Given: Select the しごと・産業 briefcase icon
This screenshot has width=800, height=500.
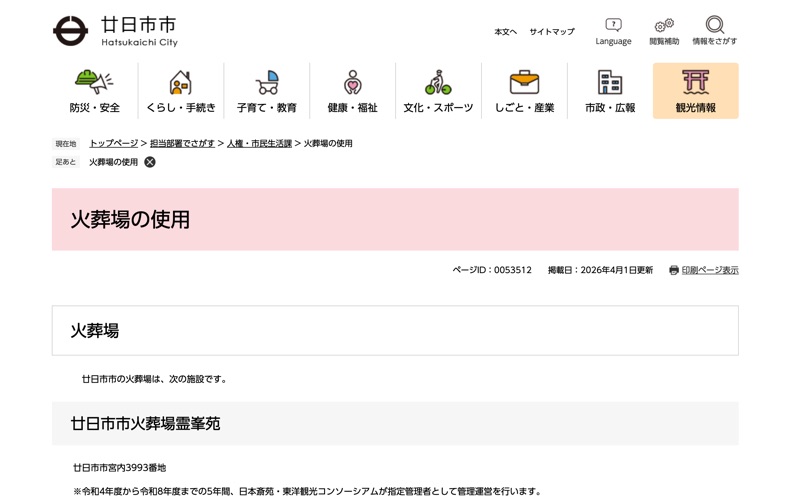Looking at the screenshot, I should click(524, 82).
